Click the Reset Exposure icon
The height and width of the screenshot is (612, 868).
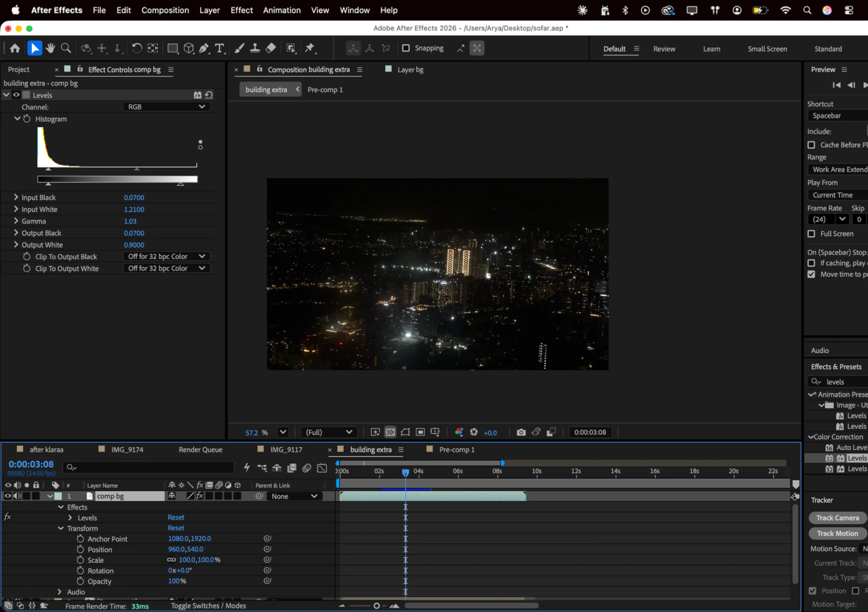pyautogui.click(x=474, y=432)
